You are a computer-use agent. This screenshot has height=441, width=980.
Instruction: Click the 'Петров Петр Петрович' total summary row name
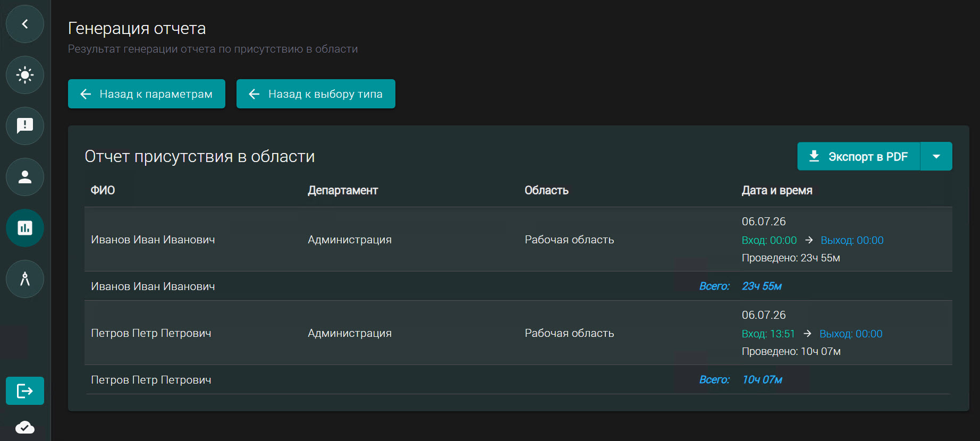click(x=151, y=380)
